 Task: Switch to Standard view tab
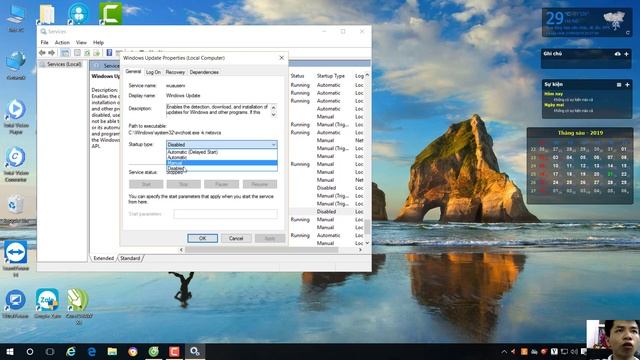[x=130, y=258]
